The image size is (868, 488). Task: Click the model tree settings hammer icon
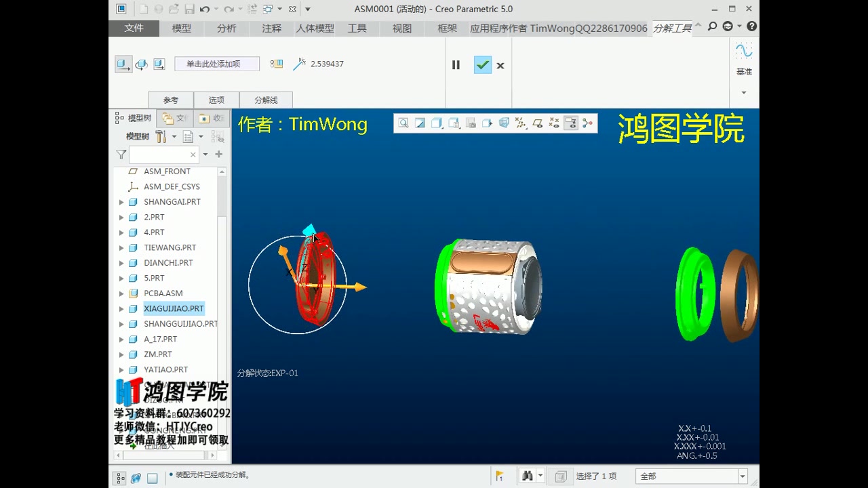point(161,136)
